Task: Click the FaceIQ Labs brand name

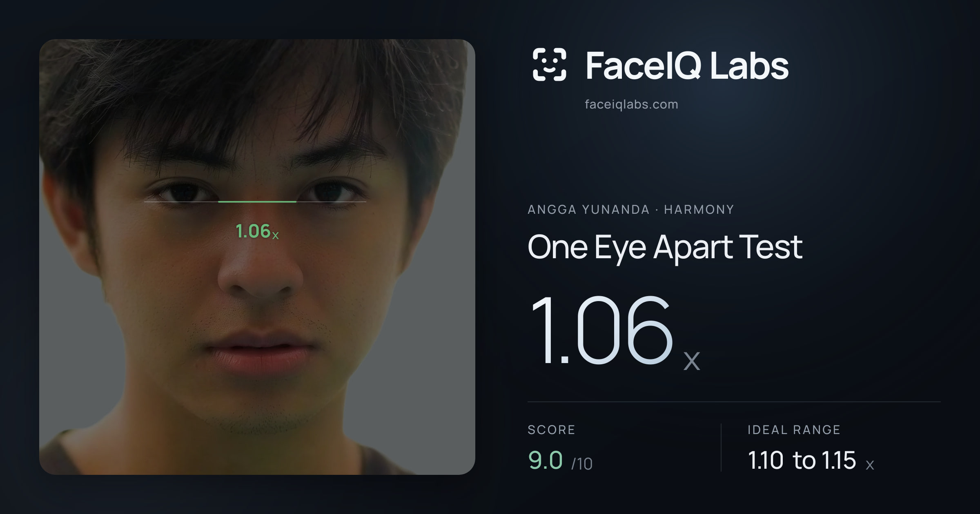Action: 687,66
